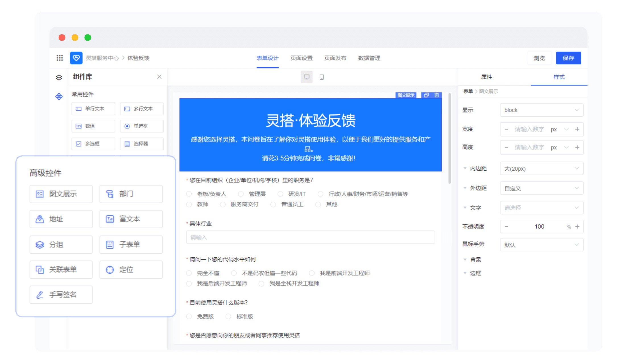Add a 选择器 selector control
This screenshot has width=637, height=364.
(142, 144)
